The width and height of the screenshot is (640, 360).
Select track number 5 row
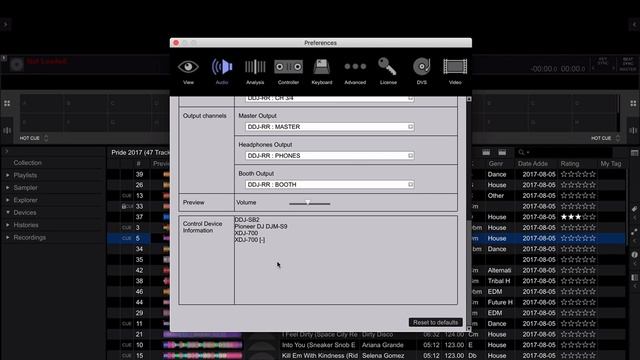pyautogui.click(x=366, y=238)
